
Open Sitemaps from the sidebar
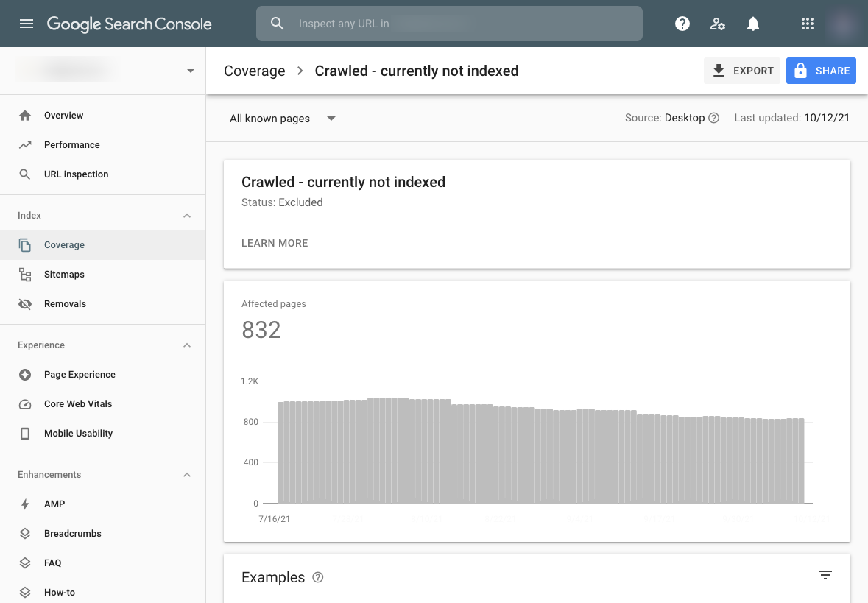64,275
